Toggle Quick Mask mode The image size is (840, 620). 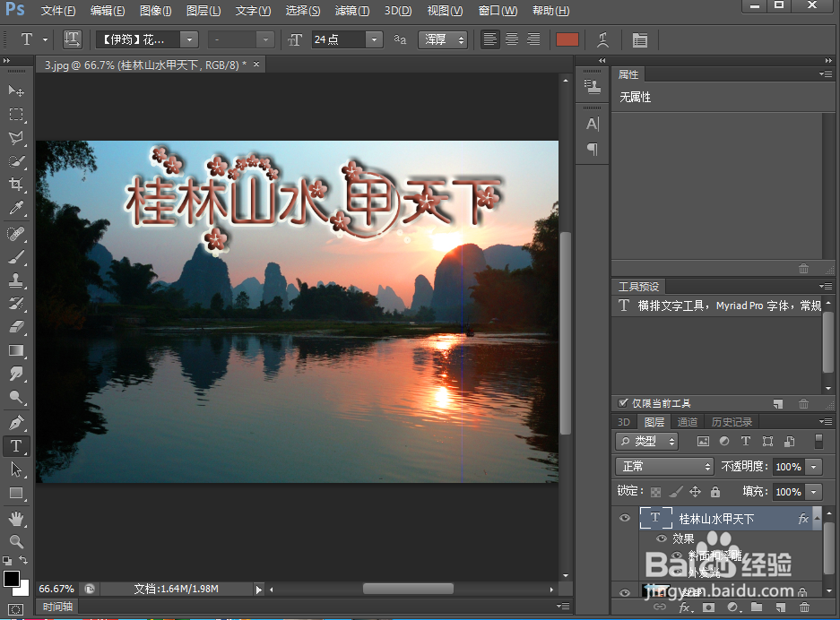coord(15,609)
